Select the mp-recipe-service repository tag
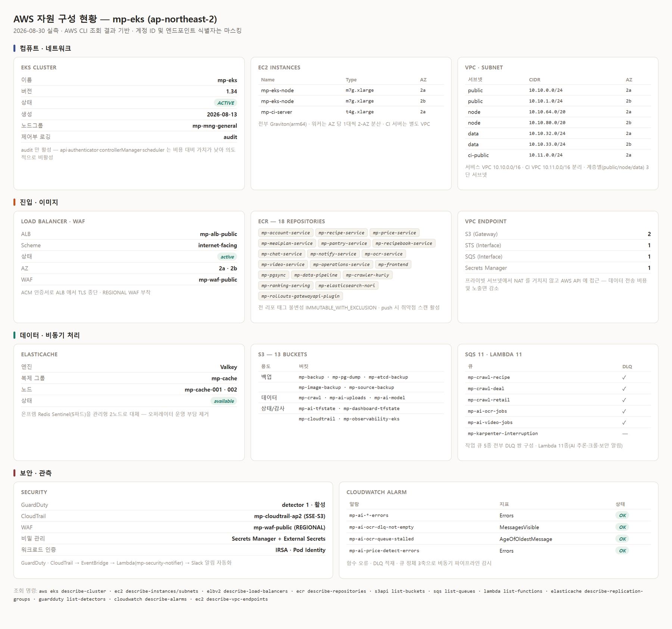This screenshot has height=629, width=672. (341, 233)
